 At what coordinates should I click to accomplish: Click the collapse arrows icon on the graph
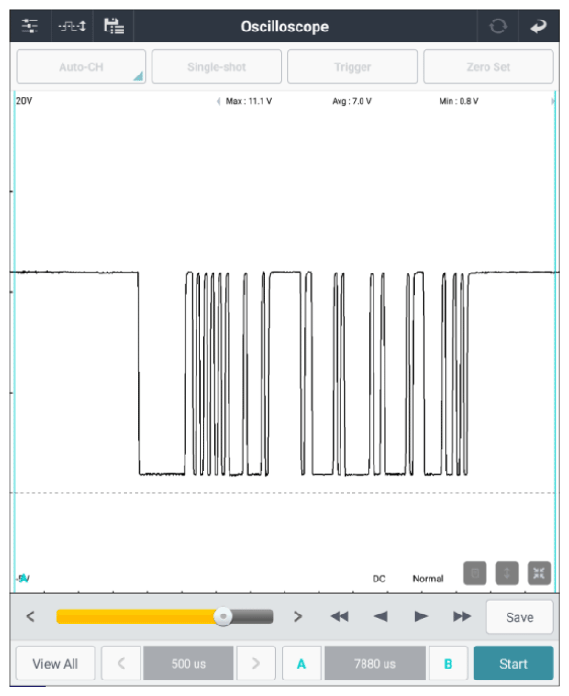pyautogui.click(x=539, y=573)
